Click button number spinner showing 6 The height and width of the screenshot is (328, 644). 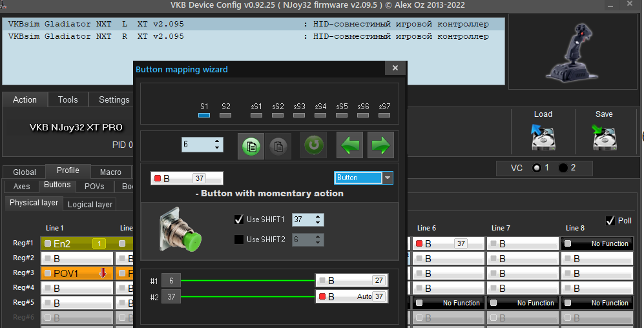202,145
